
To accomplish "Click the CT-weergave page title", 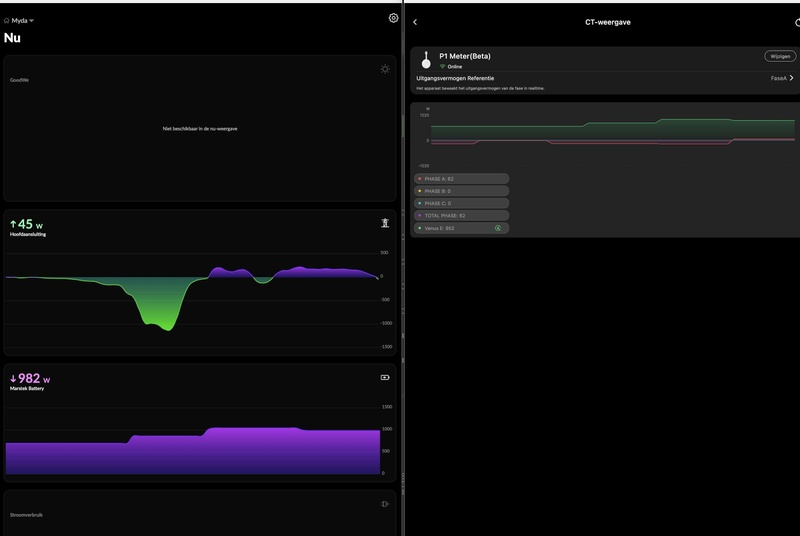I will (608, 22).
